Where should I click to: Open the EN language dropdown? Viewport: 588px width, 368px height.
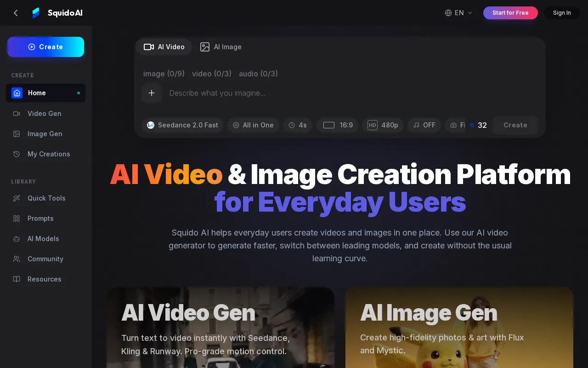458,13
